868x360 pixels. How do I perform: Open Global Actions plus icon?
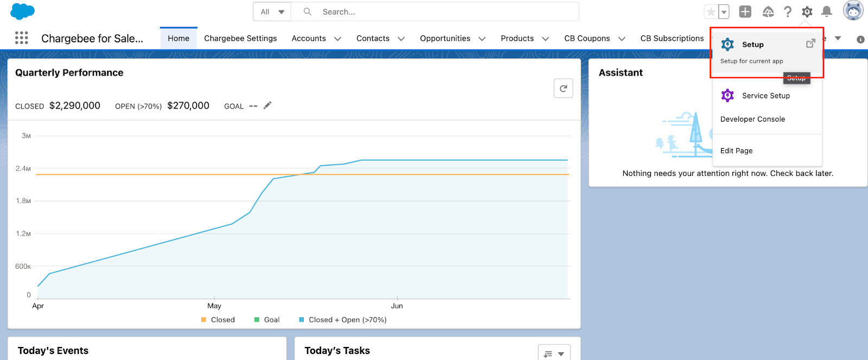click(745, 11)
